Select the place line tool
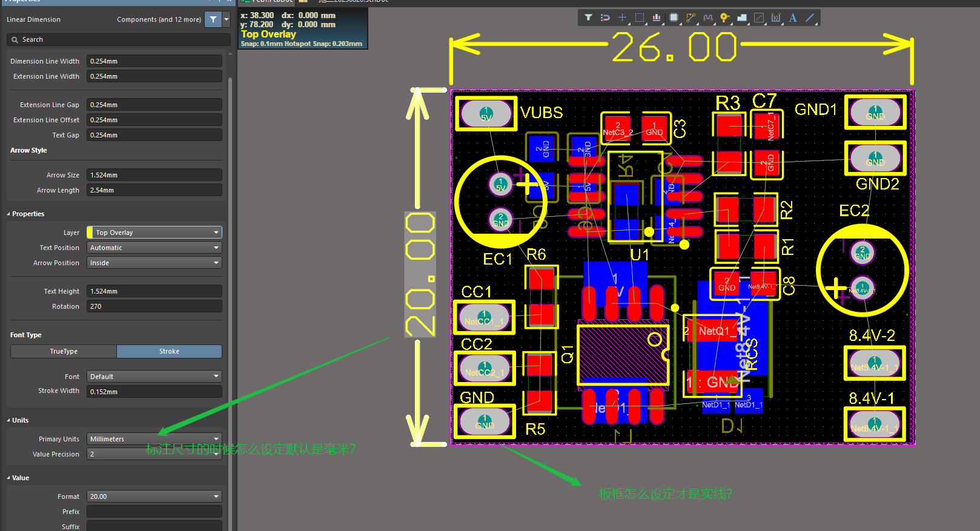Image resolution: width=980 pixels, height=531 pixels. [810, 18]
